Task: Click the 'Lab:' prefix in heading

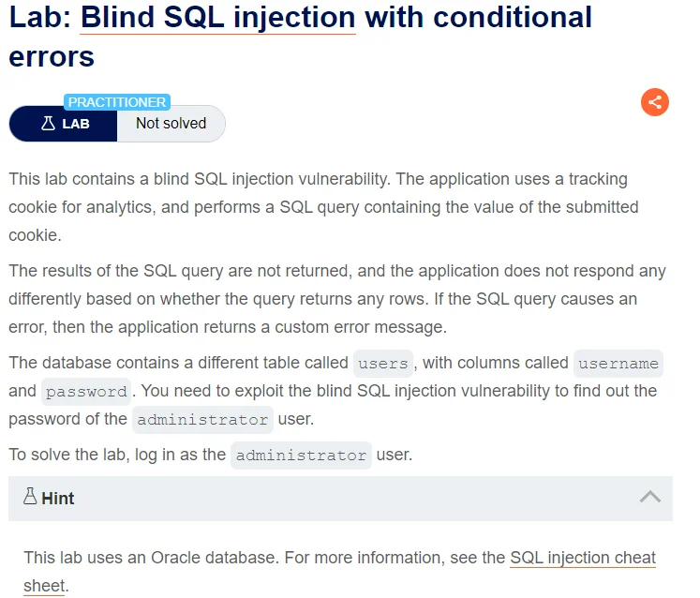Action: point(40,18)
